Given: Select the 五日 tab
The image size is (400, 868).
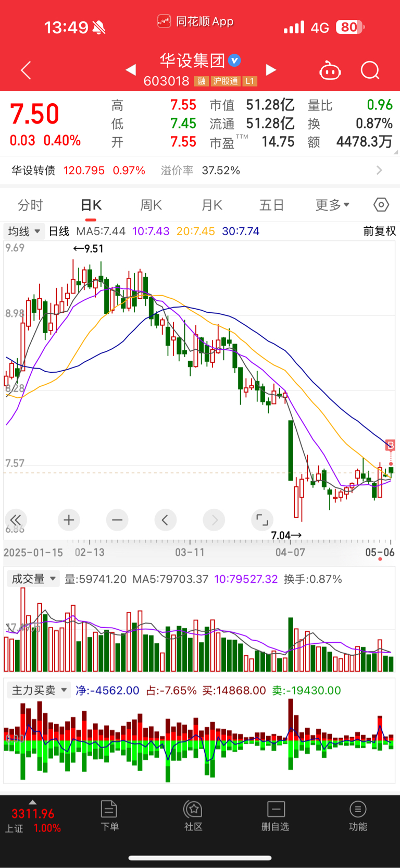Looking at the screenshot, I should click(x=272, y=205).
